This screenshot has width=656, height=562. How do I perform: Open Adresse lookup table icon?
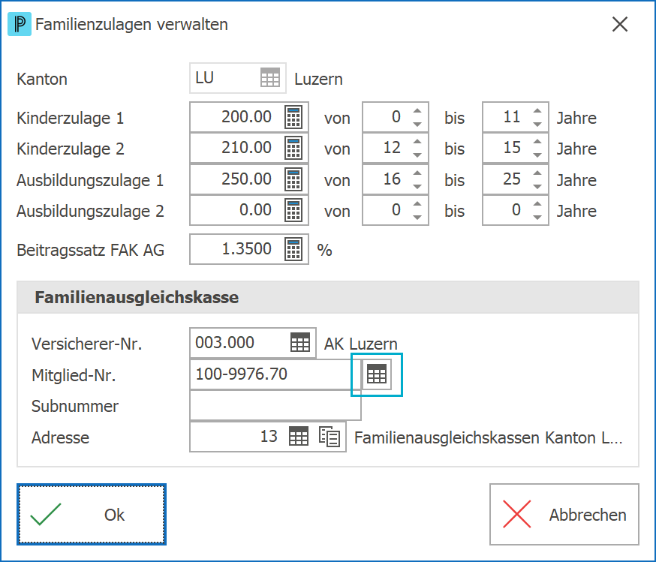point(299,436)
